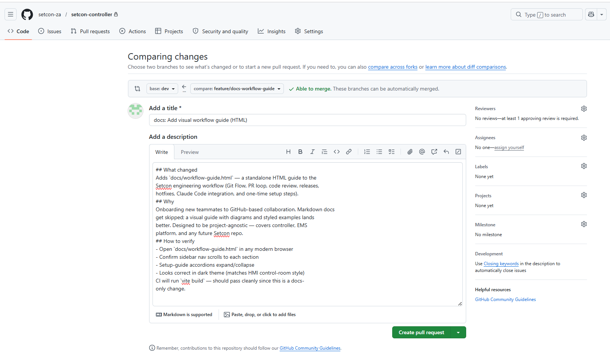Insert a numbered list

pyautogui.click(x=367, y=152)
